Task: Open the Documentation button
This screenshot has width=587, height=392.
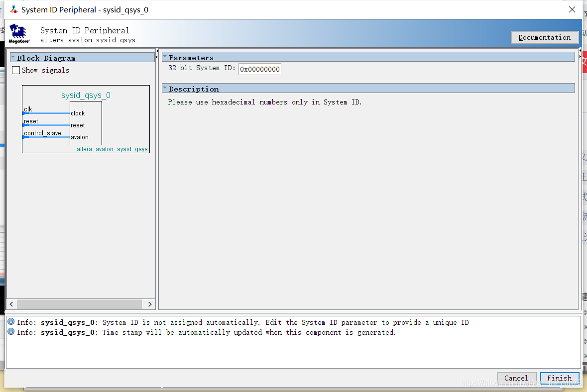Action: [544, 37]
